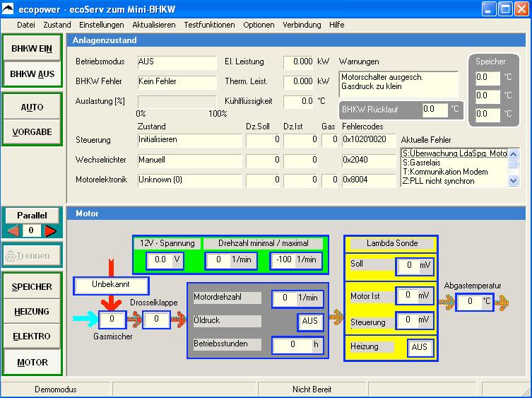Click the Warnungen text box
Viewport: 532px width, 398px height.
tap(398, 84)
